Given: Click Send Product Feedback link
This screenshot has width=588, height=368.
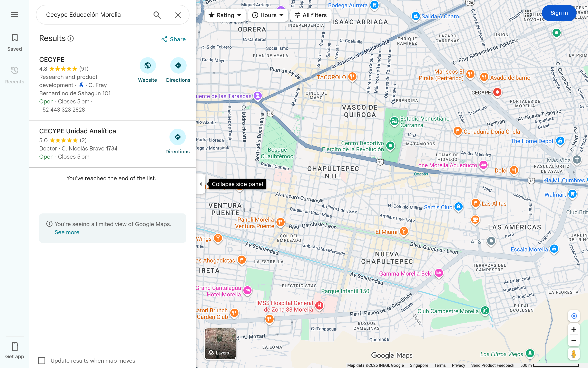Looking at the screenshot, I should click(x=492, y=365).
